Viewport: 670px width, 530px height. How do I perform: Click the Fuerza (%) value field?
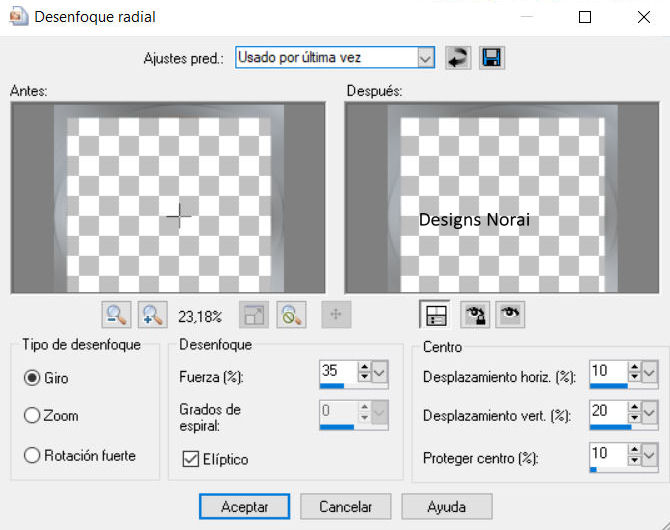click(x=338, y=371)
